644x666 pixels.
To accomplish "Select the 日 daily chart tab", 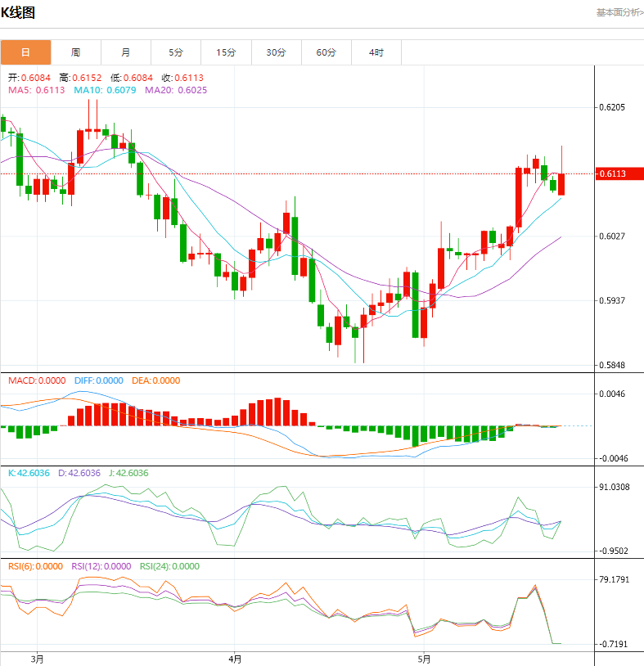I will click(x=25, y=52).
